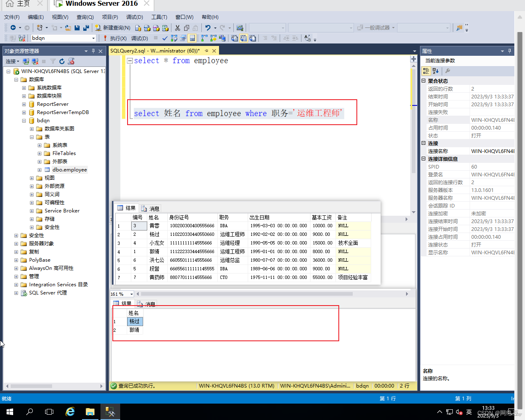Click File Explorer on taskbar
This screenshot has width=525, height=420.
click(x=90, y=411)
